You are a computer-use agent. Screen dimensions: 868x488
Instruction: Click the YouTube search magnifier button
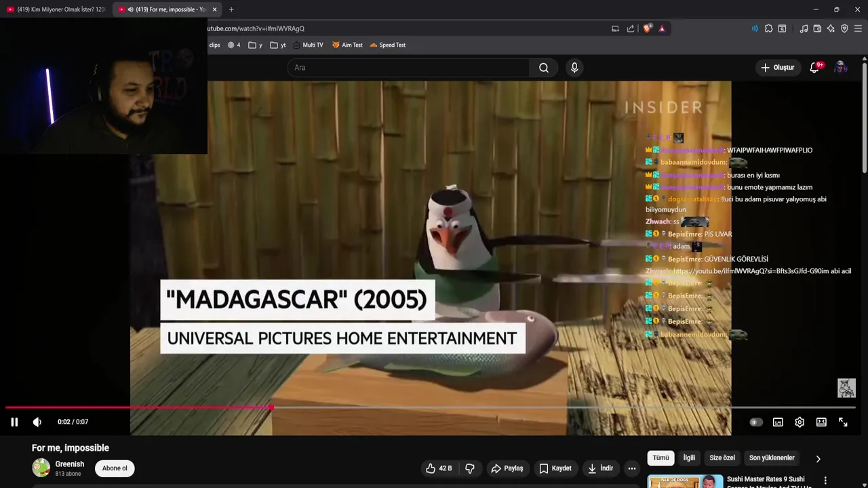click(x=544, y=68)
